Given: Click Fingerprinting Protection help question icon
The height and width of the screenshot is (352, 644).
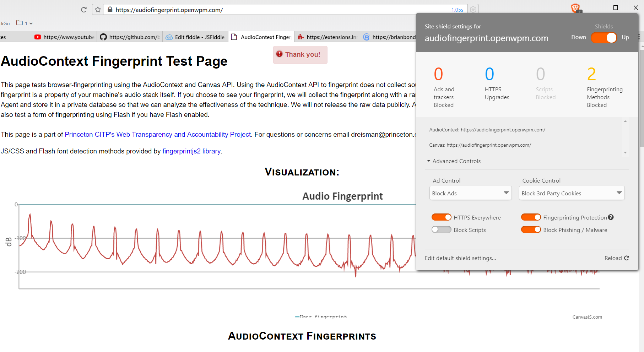Looking at the screenshot, I should point(611,217).
